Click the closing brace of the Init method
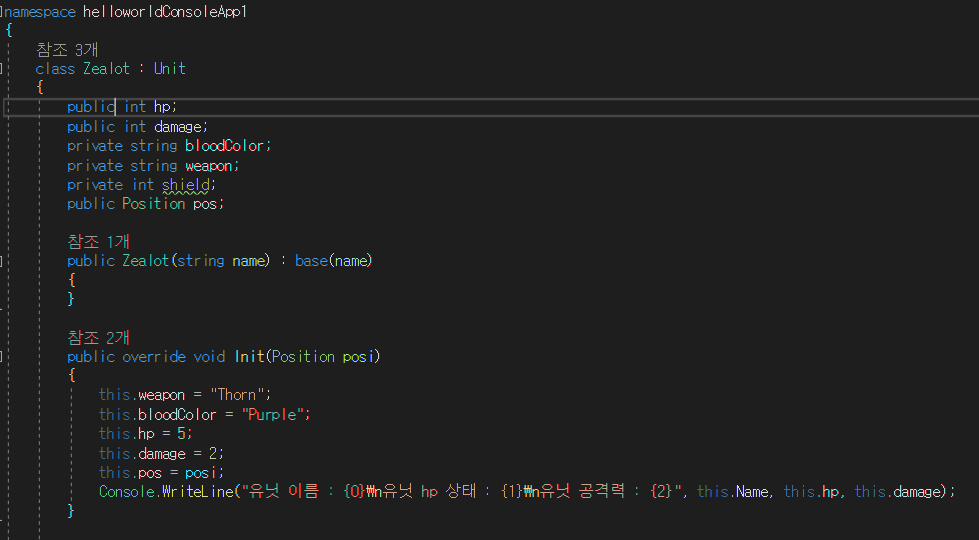The image size is (979, 540). 71,511
